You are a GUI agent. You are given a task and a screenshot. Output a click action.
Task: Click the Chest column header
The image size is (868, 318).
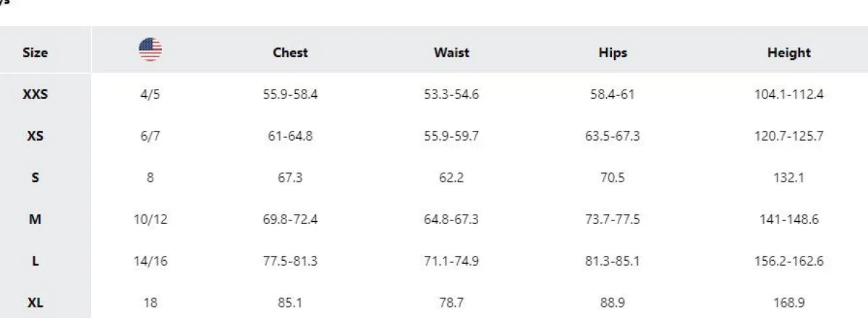pyautogui.click(x=290, y=53)
